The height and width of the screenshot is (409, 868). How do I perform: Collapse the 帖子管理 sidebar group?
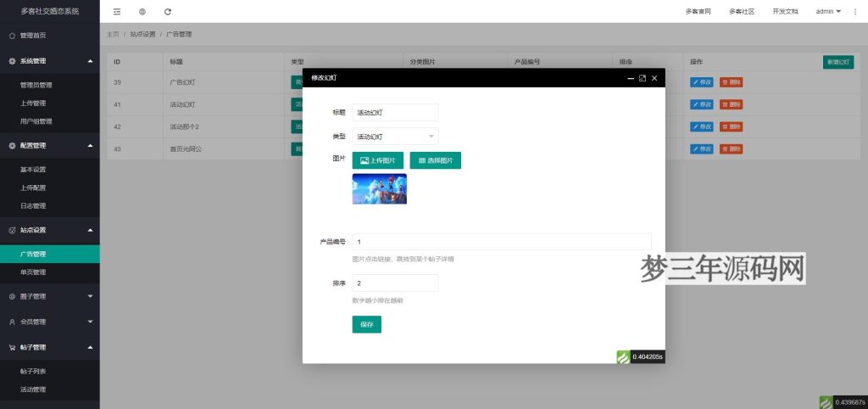click(x=50, y=348)
